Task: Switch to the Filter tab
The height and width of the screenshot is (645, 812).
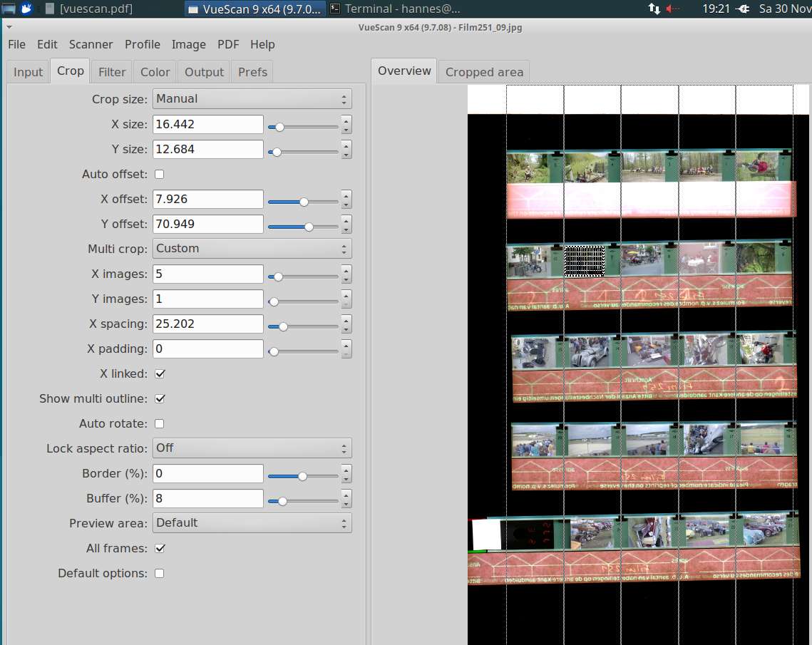Action: (112, 72)
